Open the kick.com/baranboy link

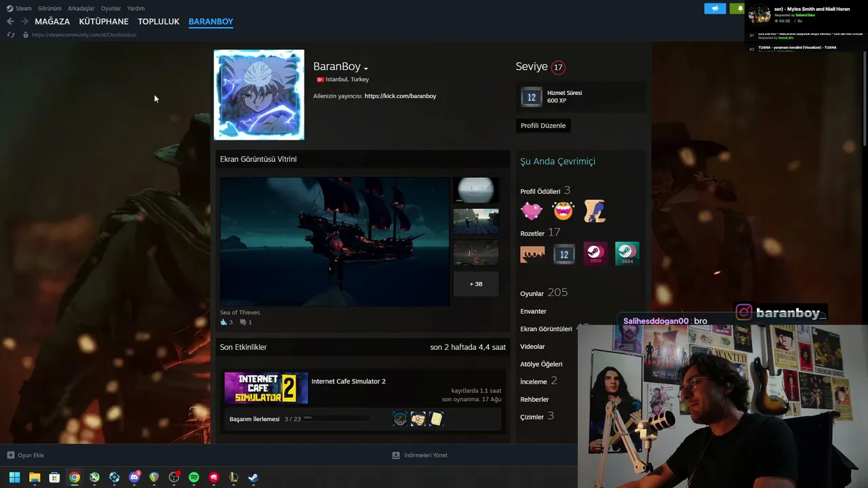[400, 96]
